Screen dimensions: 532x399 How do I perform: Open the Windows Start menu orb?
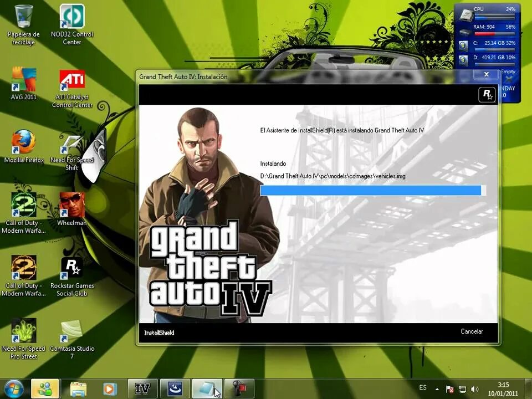[13, 389]
